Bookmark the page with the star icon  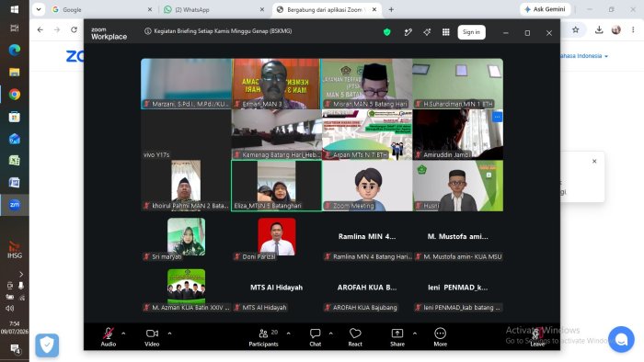575,29
